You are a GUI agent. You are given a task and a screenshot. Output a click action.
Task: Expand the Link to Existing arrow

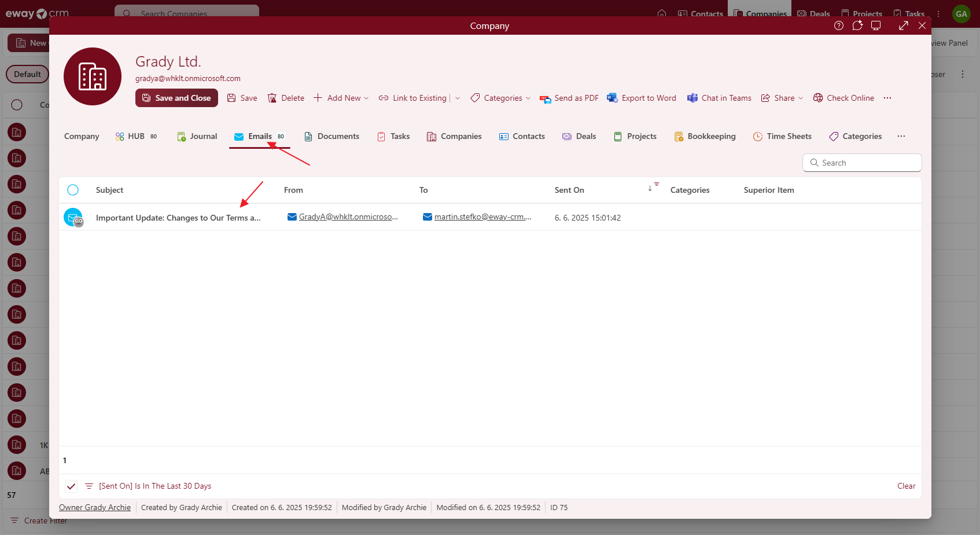pyautogui.click(x=458, y=98)
